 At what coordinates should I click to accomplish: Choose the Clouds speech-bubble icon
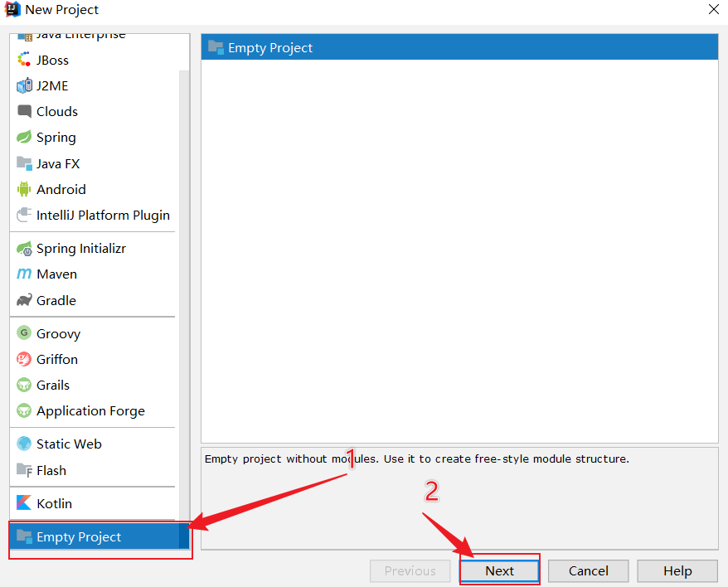coord(24,111)
